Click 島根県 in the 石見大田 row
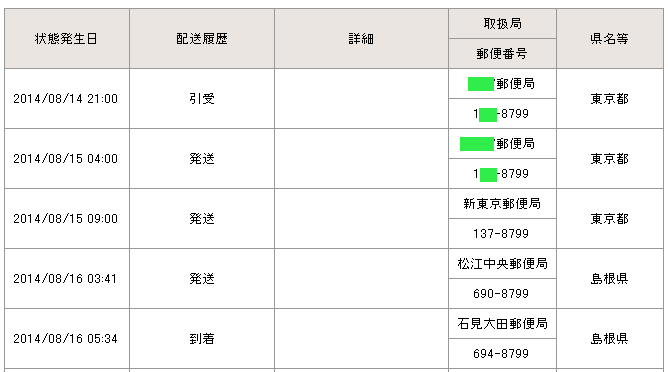The image size is (668, 372). click(x=610, y=339)
